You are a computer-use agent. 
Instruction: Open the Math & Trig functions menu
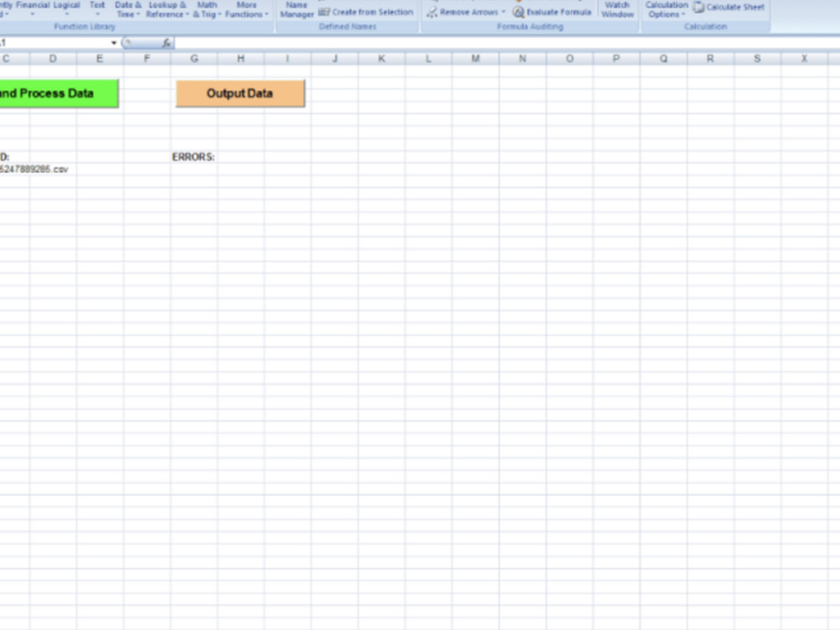point(204,9)
